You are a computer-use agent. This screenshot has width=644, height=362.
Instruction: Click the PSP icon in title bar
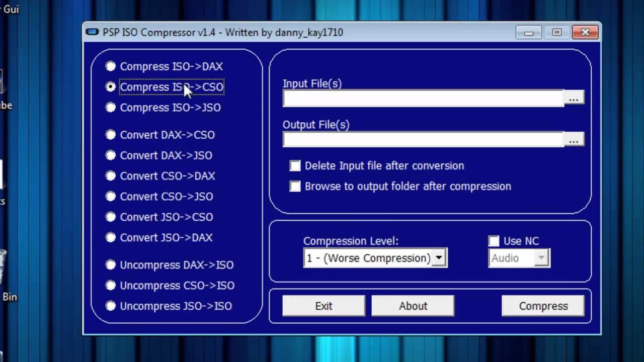pos(92,32)
